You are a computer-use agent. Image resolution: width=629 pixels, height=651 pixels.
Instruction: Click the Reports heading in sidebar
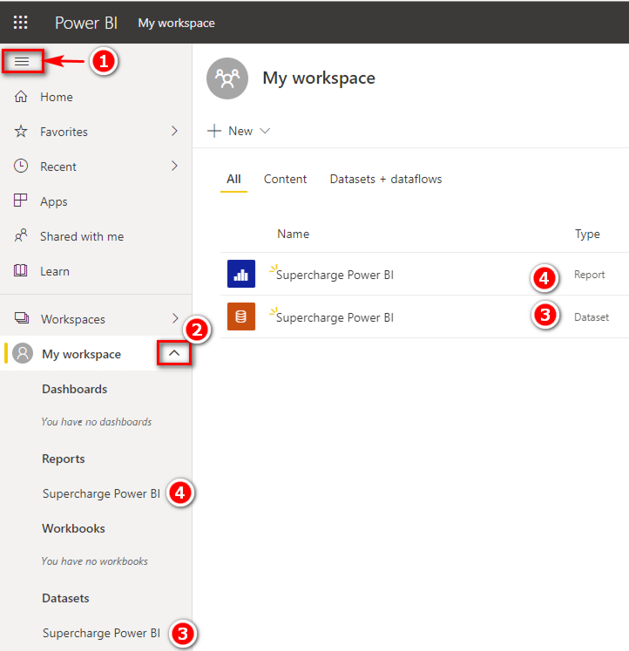(64, 459)
